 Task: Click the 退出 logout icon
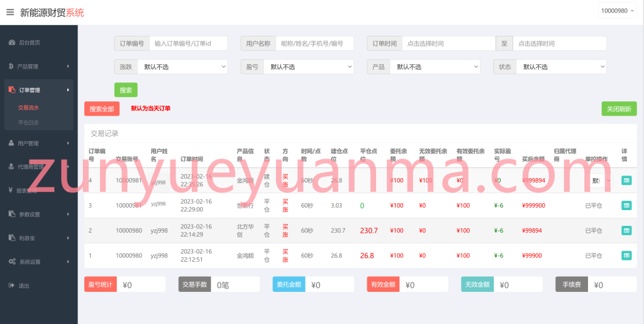coord(11,286)
